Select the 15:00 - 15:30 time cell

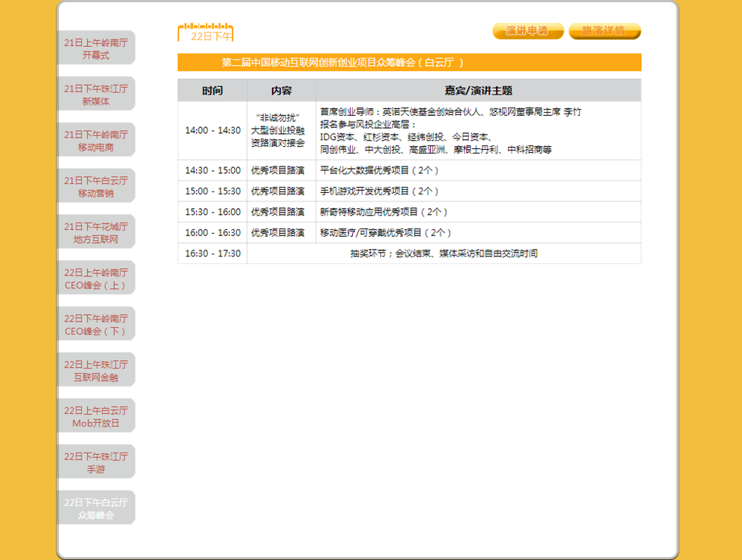pyautogui.click(x=213, y=191)
